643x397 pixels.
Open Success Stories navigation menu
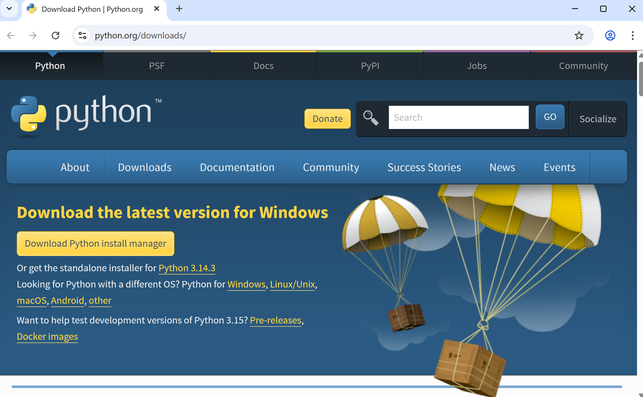point(424,167)
